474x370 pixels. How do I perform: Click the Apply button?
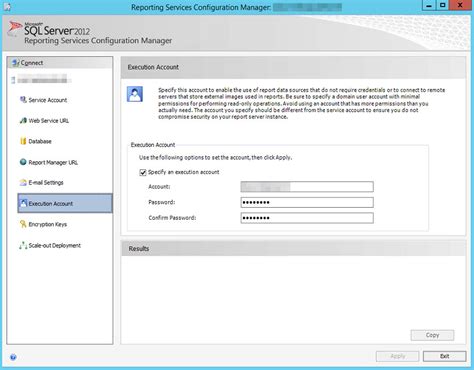click(x=397, y=356)
